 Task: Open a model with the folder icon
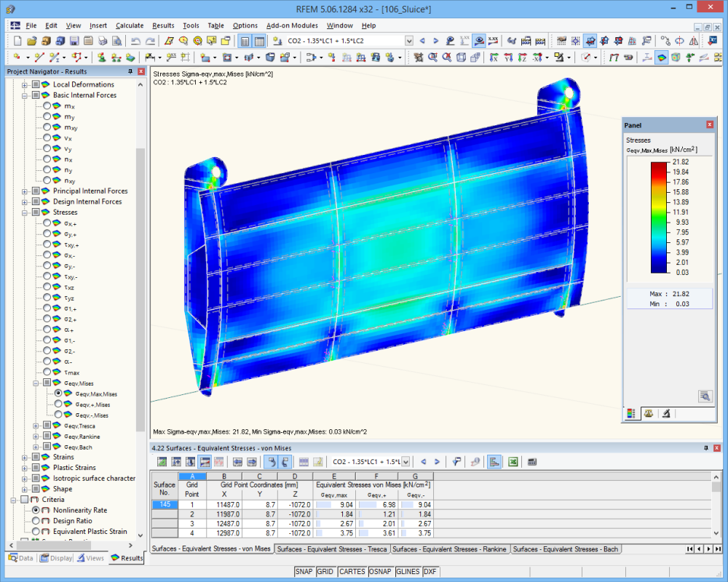point(31,41)
